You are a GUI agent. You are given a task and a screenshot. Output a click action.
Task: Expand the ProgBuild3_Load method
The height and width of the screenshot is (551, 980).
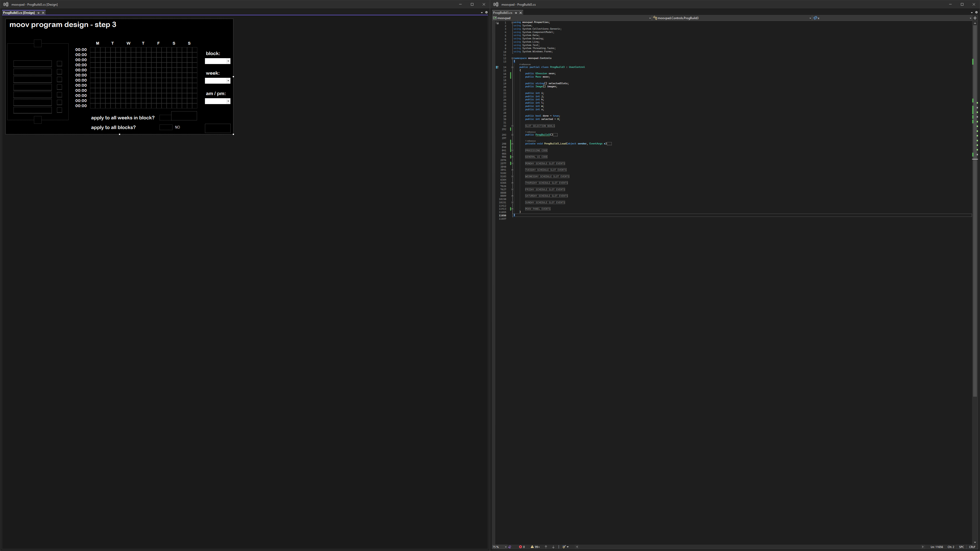coord(512,144)
